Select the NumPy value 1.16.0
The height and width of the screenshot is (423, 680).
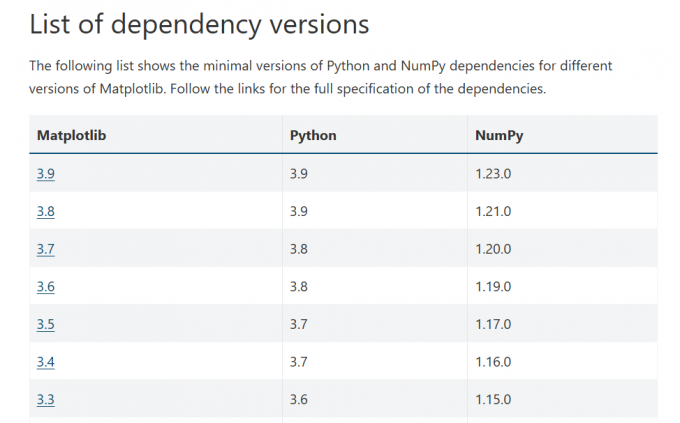pyautogui.click(x=493, y=362)
